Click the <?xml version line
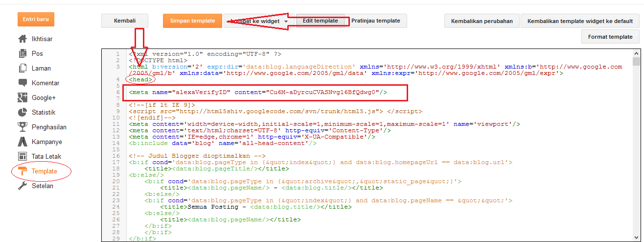Viewport: 644px width, 242px height. pos(205,53)
